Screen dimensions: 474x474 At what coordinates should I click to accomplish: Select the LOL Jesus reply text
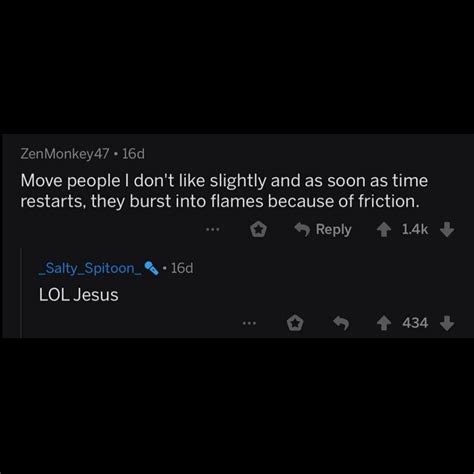click(79, 295)
